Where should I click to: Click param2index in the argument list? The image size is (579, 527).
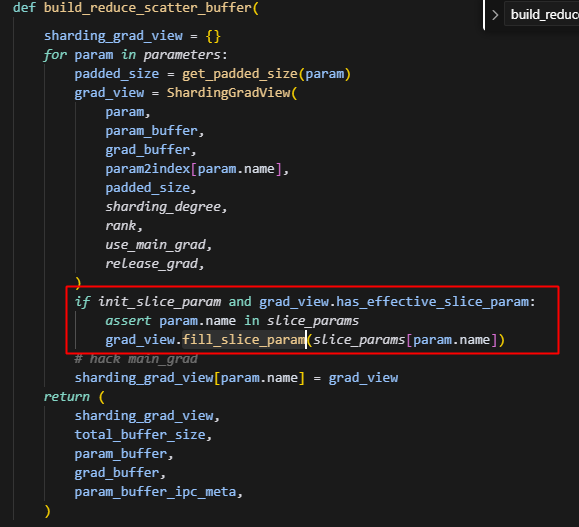pyautogui.click(x=148, y=169)
